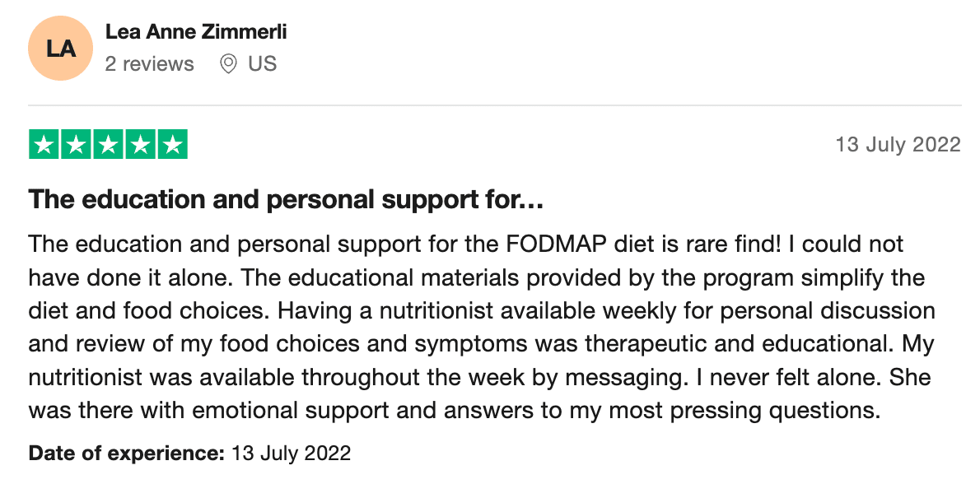
Task: Click the fifth green star
Action: (172, 144)
